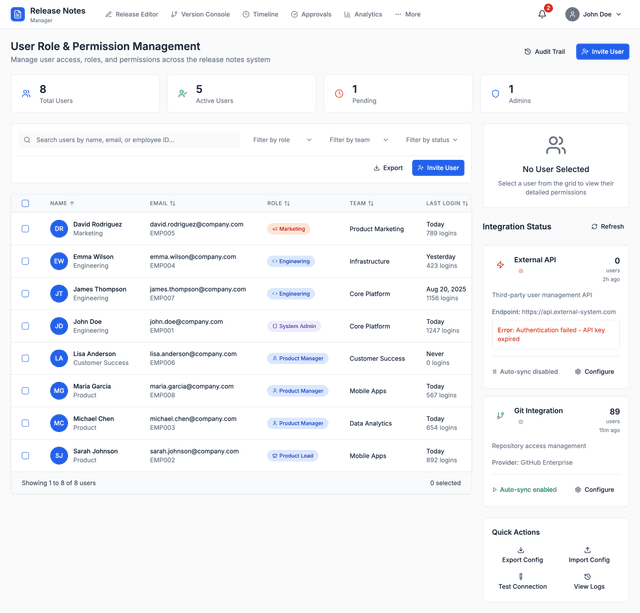Expand the Filter by team dropdown
Image resolution: width=640 pixels, height=613 pixels.
click(x=358, y=140)
